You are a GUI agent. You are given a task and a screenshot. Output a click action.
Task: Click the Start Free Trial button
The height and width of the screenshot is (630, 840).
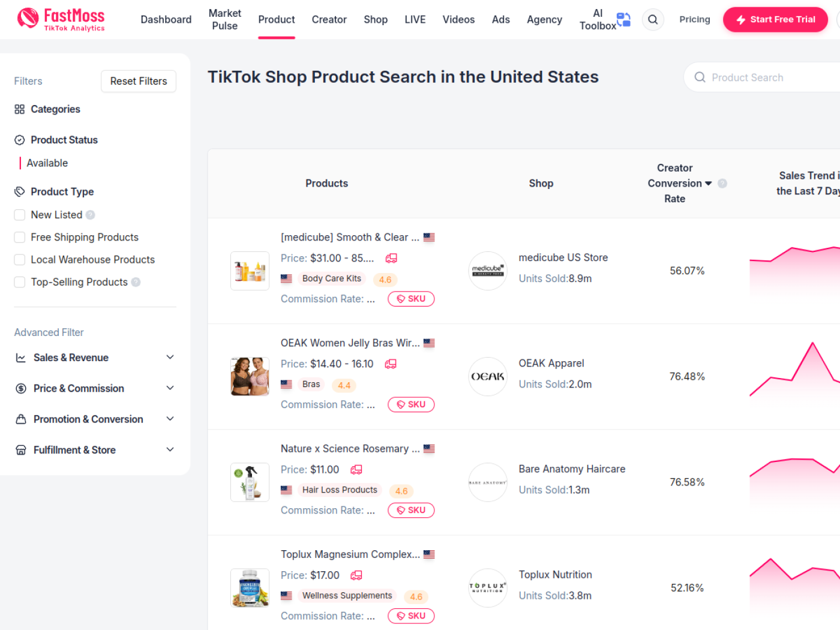coord(775,20)
